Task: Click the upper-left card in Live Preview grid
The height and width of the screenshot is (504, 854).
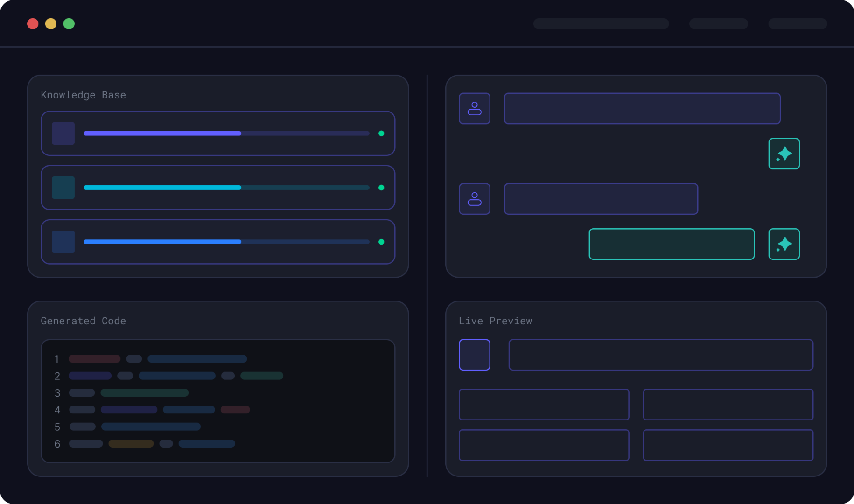Action: click(x=544, y=405)
